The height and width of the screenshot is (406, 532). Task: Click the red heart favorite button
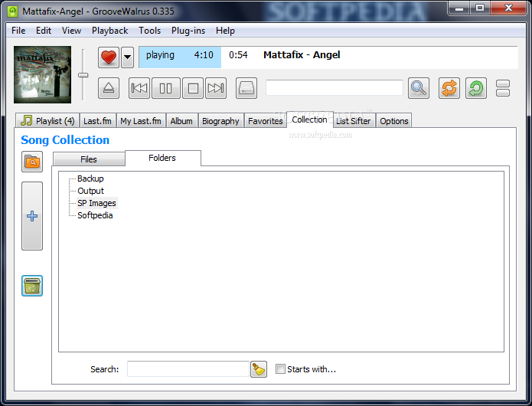pyautogui.click(x=109, y=57)
